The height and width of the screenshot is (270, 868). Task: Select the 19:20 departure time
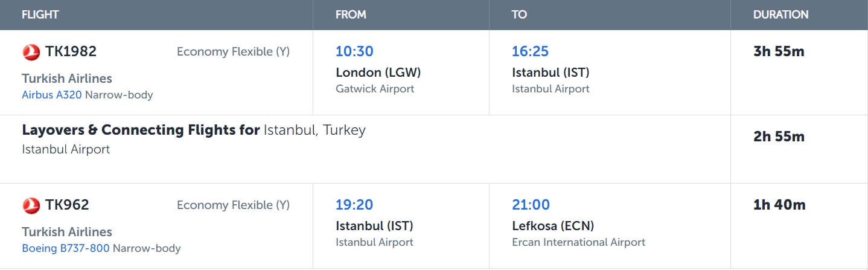354,205
